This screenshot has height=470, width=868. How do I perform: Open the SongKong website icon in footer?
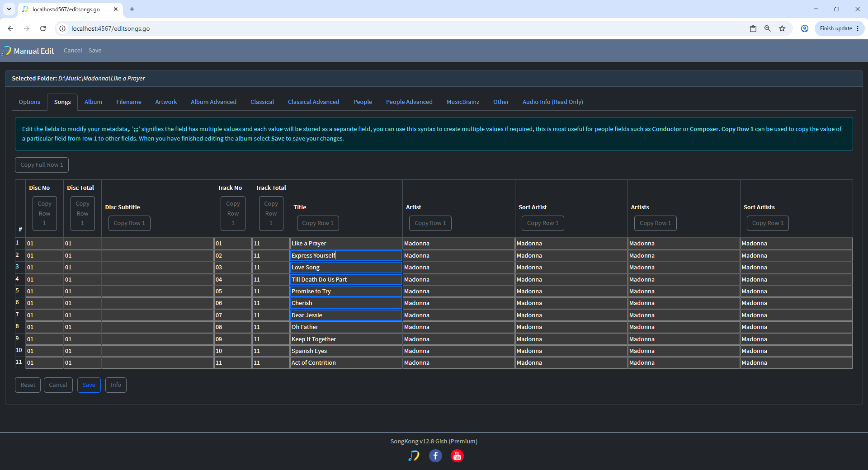click(414, 456)
